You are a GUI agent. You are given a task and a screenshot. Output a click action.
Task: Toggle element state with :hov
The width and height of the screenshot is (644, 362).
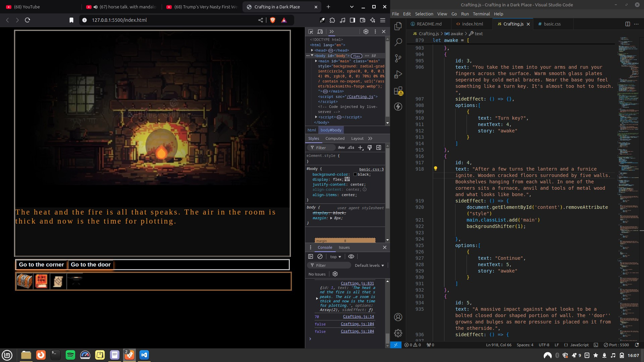(x=341, y=147)
